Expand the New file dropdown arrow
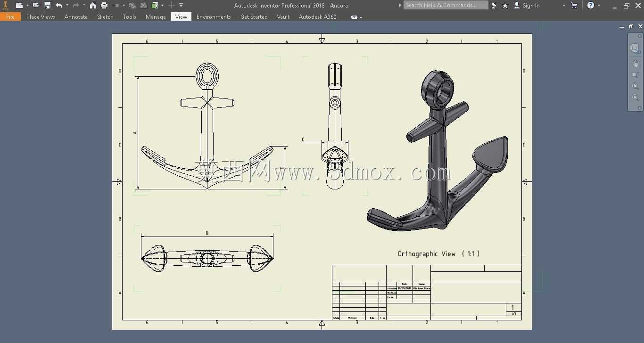The width and height of the screenshot is (644, 343). (27, 5)
